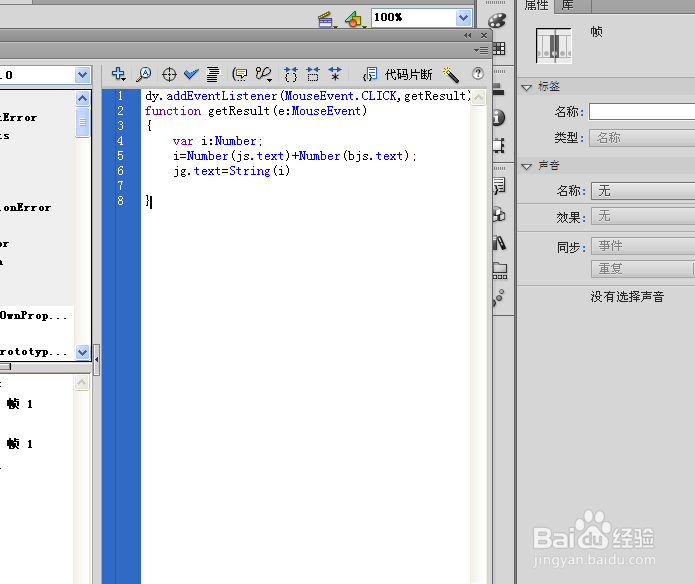Click the bottom dock icon with connected dots
The height and width of the screenshot is (584, 695).
(499, 298)
